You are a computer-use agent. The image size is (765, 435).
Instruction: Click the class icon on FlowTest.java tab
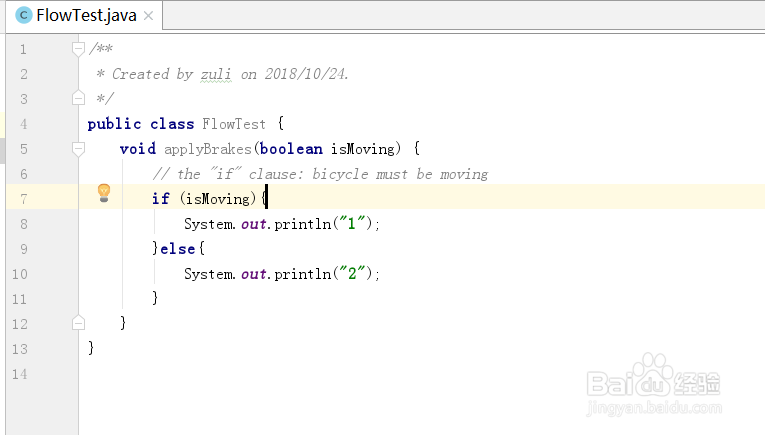click(x=23, y=16)
